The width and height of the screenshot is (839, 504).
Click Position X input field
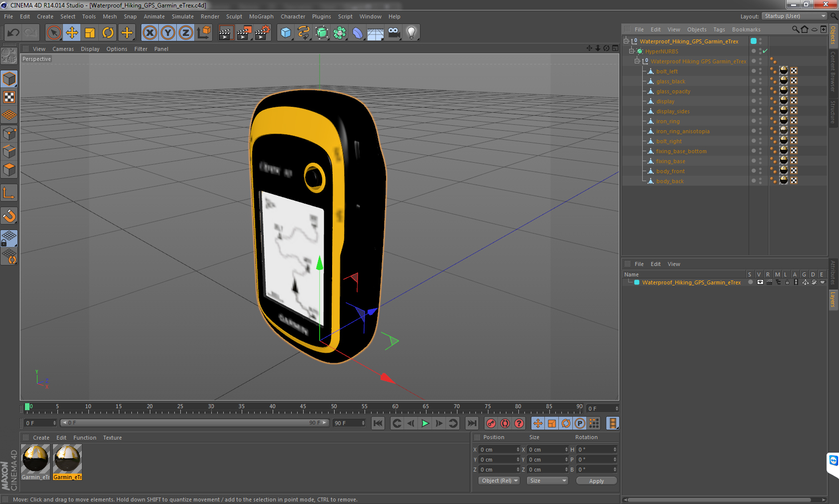coord(499,450)
